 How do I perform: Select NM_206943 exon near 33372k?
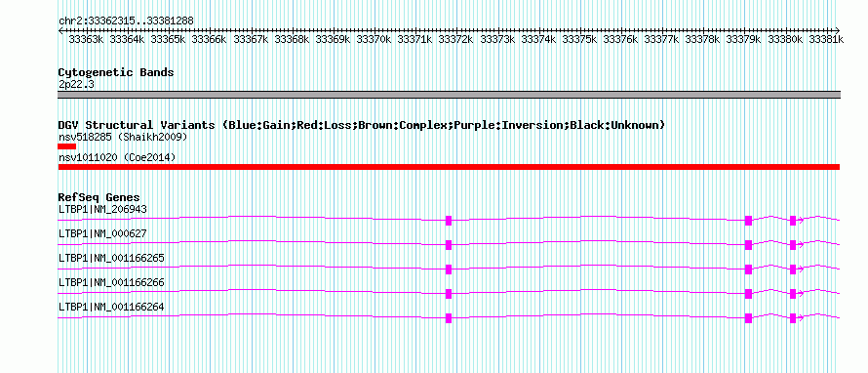(x=449, y=221)
